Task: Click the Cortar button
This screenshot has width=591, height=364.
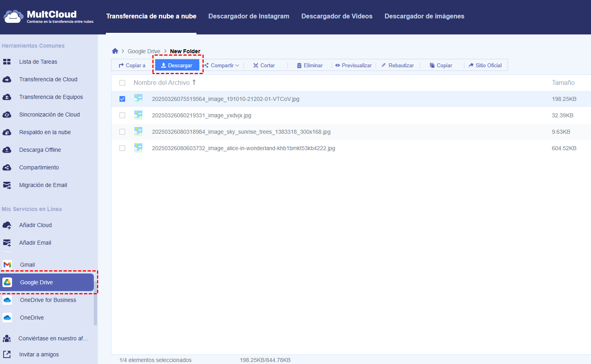Action: click(264, 65)
